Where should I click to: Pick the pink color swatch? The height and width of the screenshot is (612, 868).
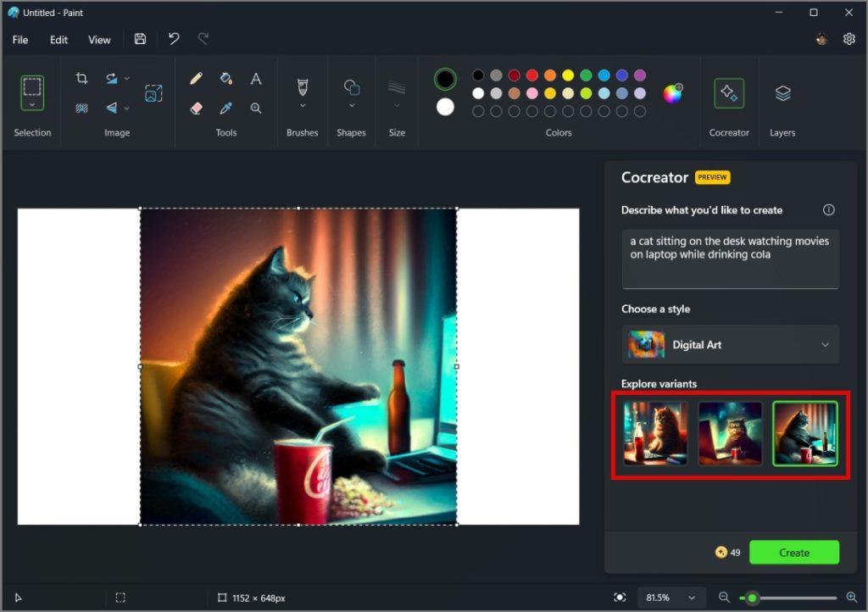click(532, 93)
